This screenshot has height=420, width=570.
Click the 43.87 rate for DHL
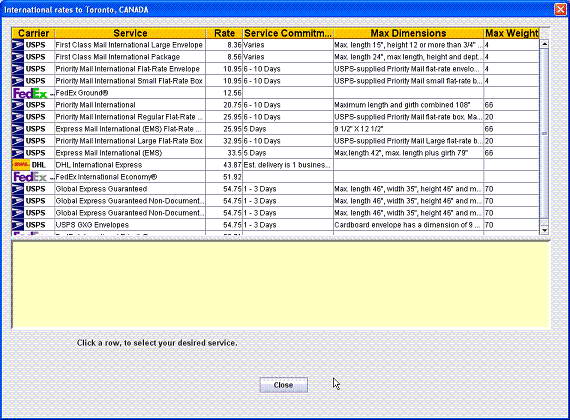pyautogui.click(x=224, y=165)
